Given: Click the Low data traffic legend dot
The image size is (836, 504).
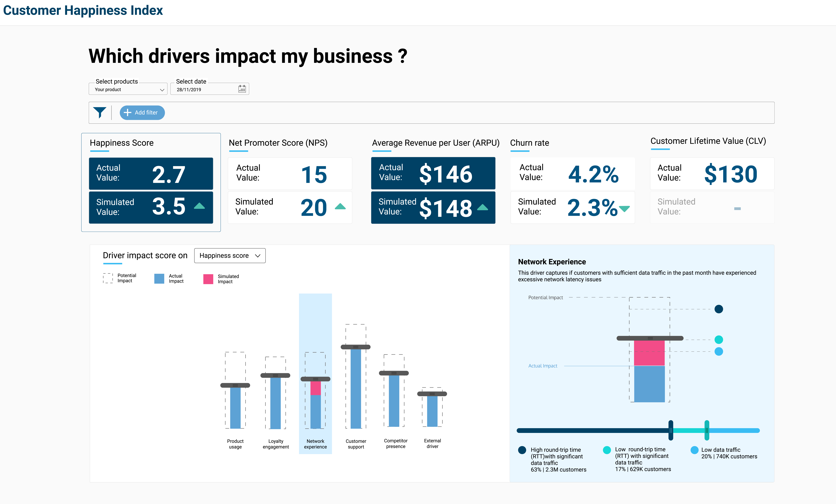Looking at the screenshot, I should coord(695,450).
